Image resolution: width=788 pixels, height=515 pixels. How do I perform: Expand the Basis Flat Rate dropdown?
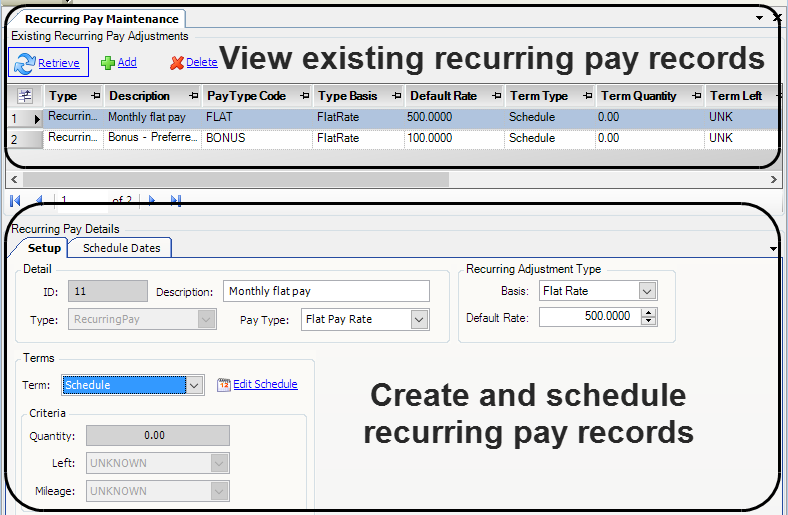(647, 291)
